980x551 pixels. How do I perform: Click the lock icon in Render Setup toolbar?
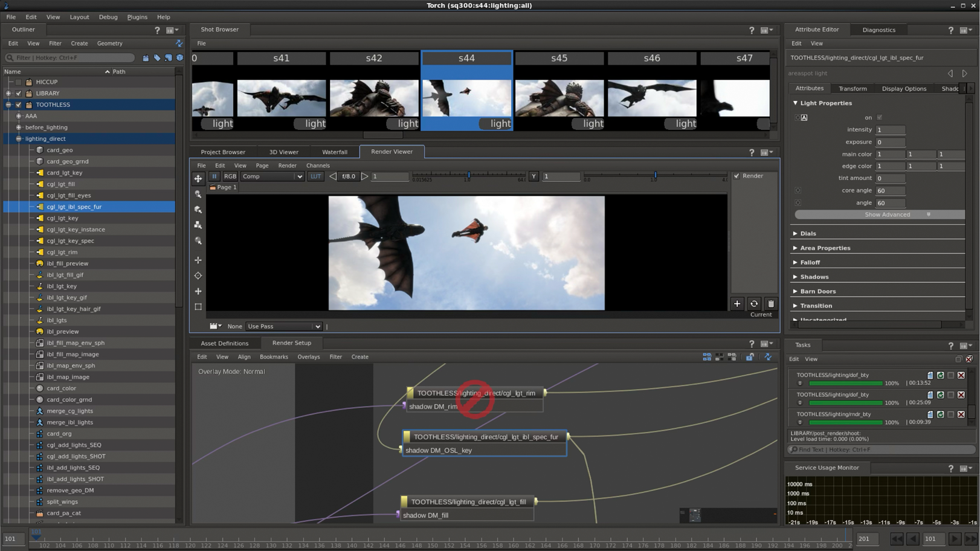pyautogui.click(x=750, y=357)
